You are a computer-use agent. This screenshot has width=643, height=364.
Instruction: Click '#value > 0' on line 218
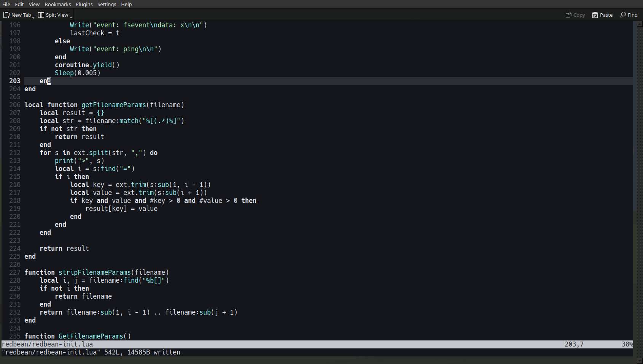[218, 201]
